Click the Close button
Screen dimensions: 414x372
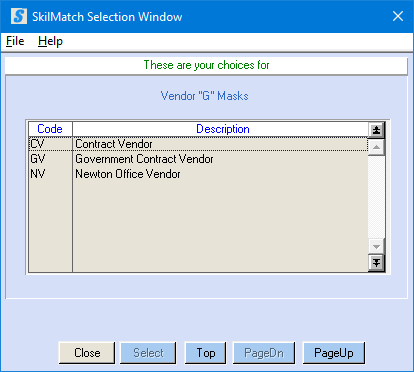[87, 353]
